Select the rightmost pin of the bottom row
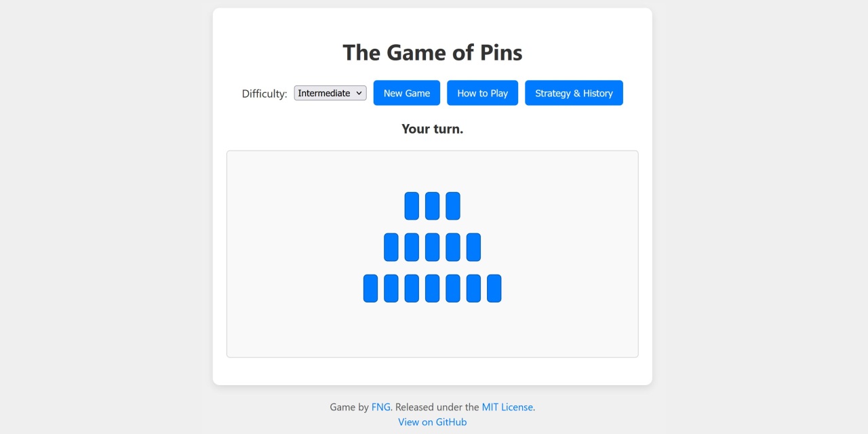The height and width of the screenshot is (434, 868). tap(494, 288)
